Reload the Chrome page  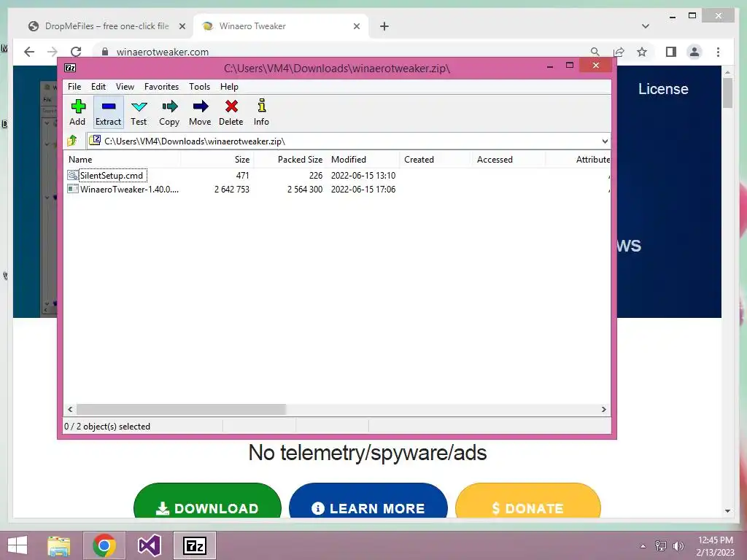[x=76, y=52]
